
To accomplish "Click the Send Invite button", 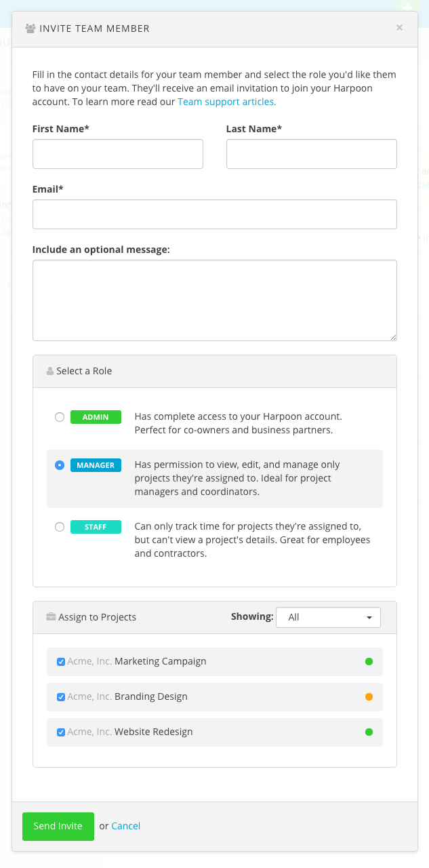I will pos(58,826).
